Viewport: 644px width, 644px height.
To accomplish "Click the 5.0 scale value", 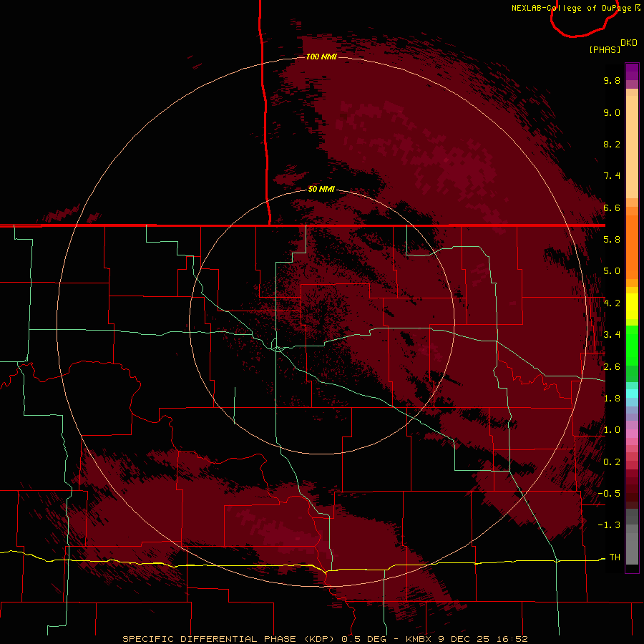I will tap(612, 271).
